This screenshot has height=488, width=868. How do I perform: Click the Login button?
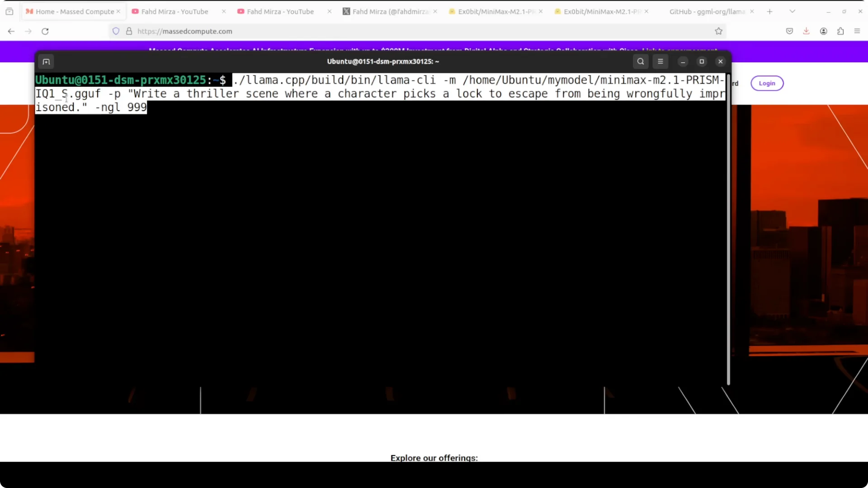pos(767,83)
